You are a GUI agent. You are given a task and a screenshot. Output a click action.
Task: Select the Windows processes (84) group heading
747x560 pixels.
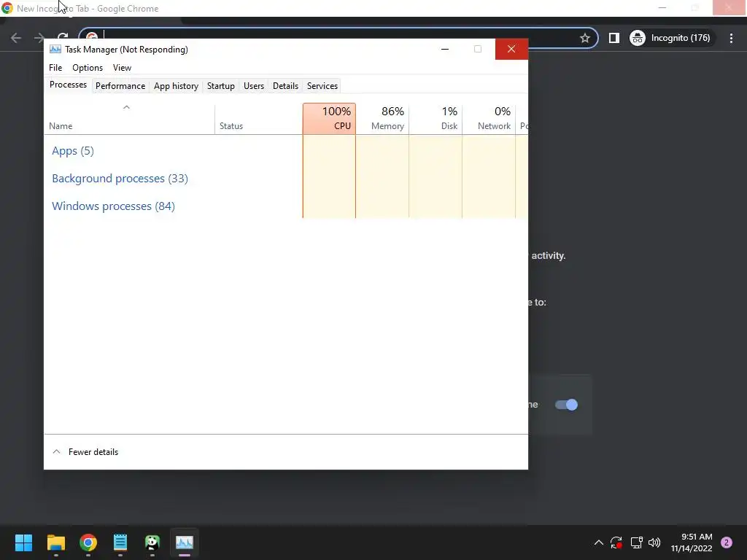[x=113, y=206]
